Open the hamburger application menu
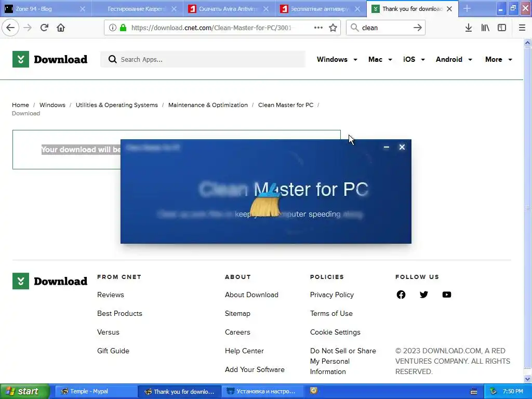 (522, 28)
